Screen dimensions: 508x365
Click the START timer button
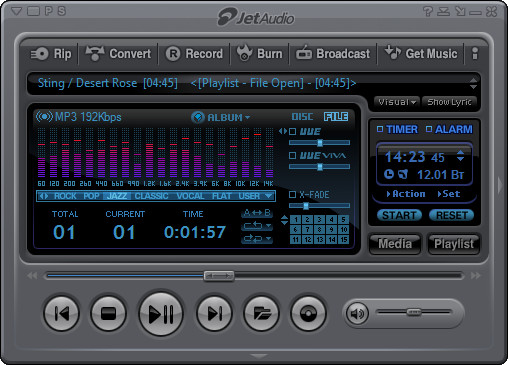(x=399, y=215)
